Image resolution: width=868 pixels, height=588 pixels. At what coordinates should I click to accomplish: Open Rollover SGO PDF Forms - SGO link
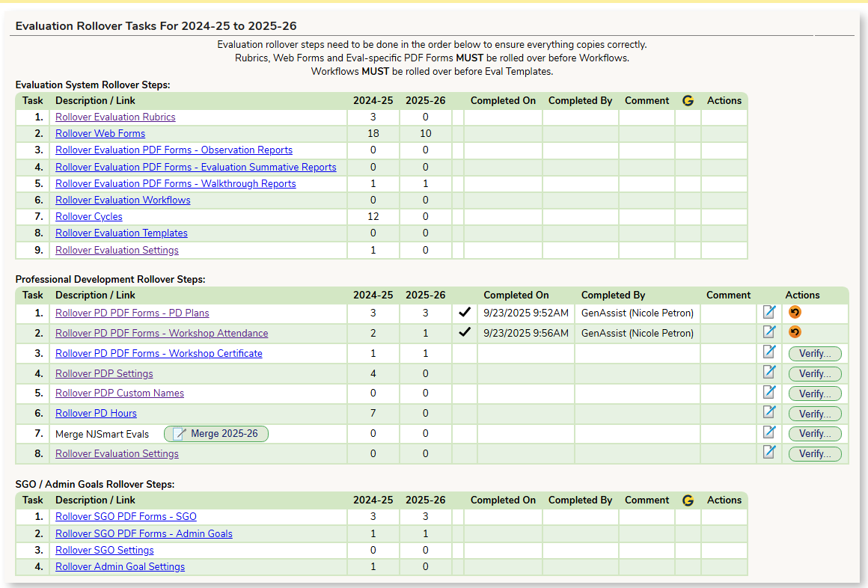pyautogui.click(x=126, y=517)
